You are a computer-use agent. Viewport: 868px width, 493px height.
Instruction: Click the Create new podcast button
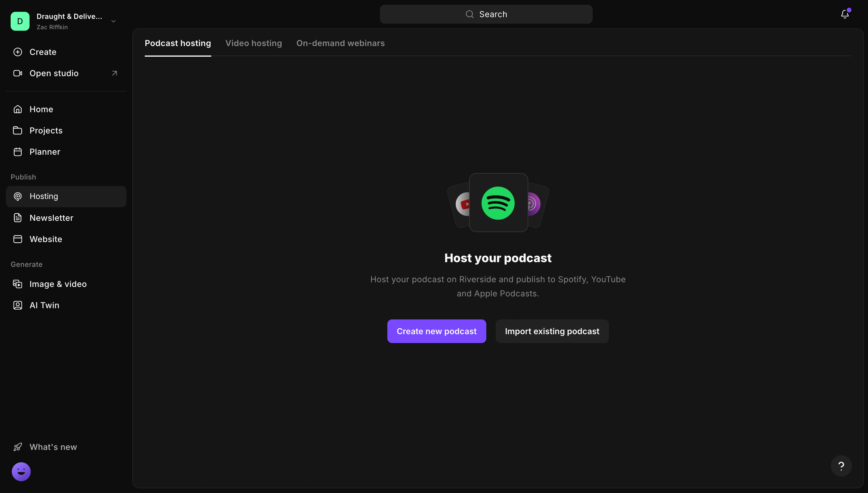pos(437,331)
